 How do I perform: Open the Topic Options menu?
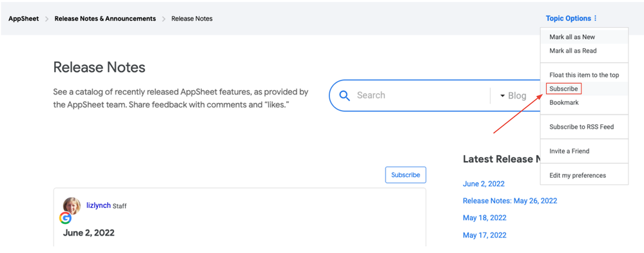point(571,19)
